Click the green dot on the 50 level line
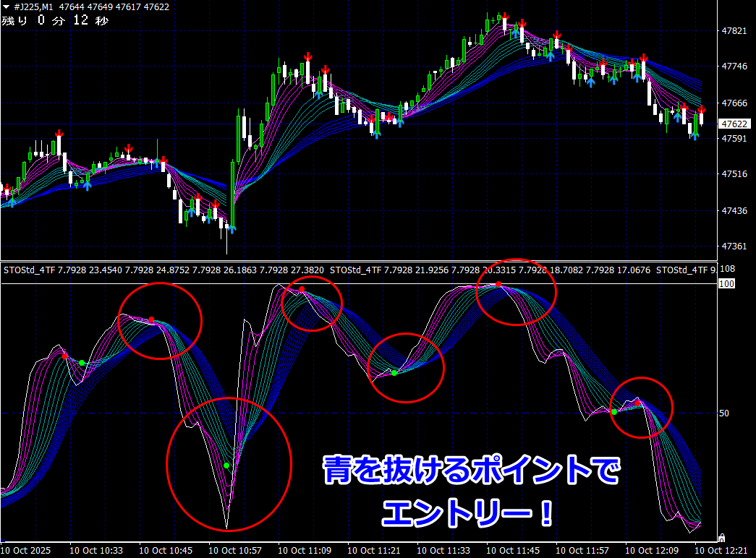Screen dimensions: 756x558 pyautogui.click(x=614, y=412)
